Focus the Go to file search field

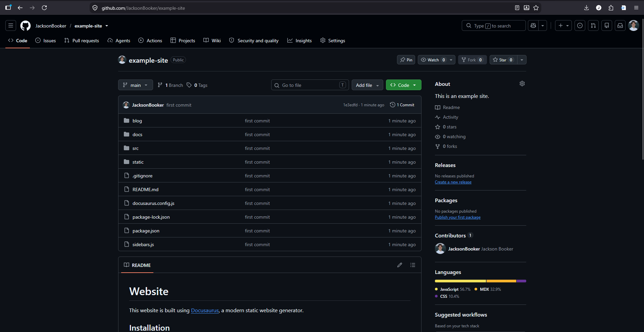point(310,85)
